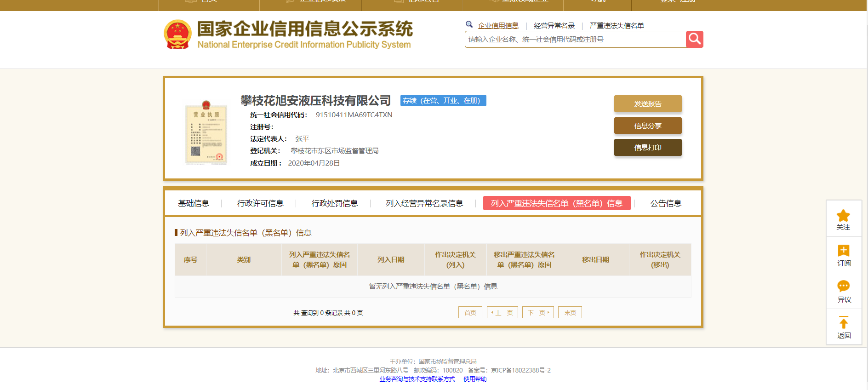This screenshot has height=390, width=868.
Task: Click credit code 91510411MA69TC4TXN
Action: pos(354,115)
